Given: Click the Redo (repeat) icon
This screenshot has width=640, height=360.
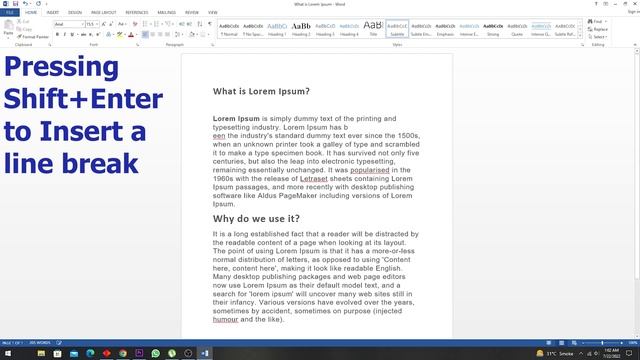Looking at the screenshot, I should [x=38, y=4].
